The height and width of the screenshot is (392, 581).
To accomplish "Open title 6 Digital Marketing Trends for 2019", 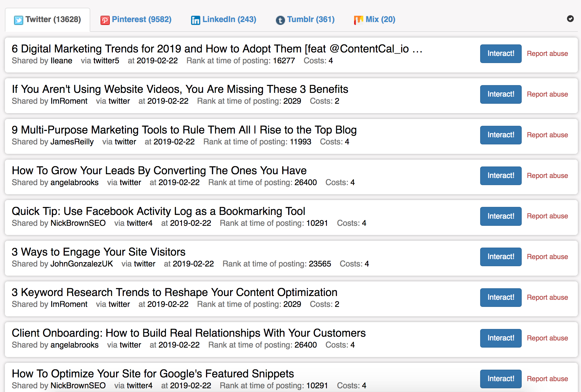I will (x=217, y=49).
